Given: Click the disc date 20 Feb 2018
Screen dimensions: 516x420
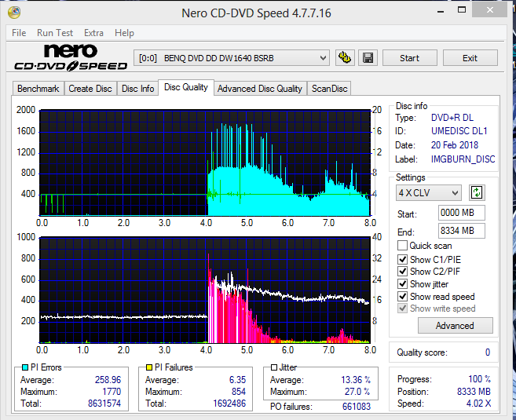Looking at the screenshot, I should tap(455, 145).
